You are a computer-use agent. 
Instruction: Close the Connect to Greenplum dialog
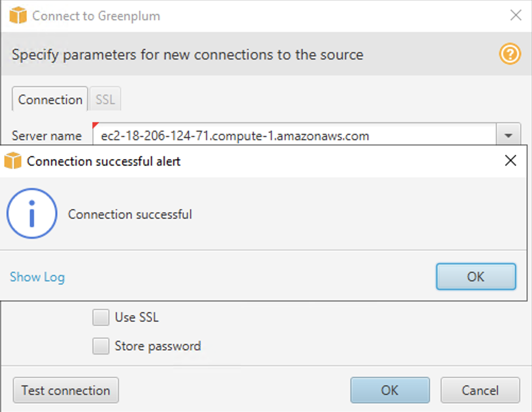[515, 15]
